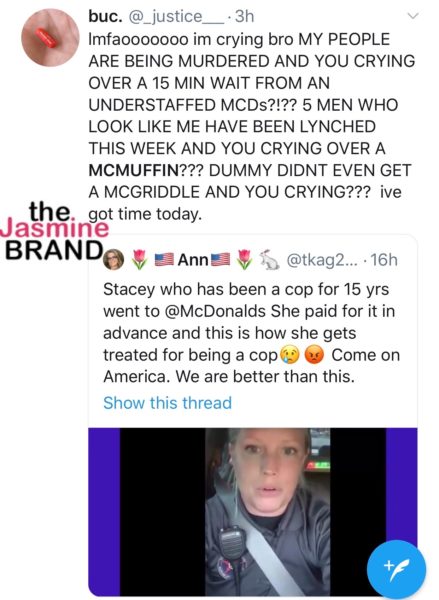
Task: Click the bold MCMUFFIN word in tweet
Action: [134, 171]
